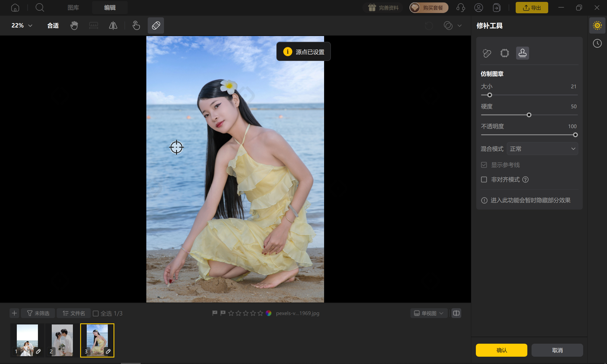Image resolution: width=607 pixels, height=364 pixels.
Task: Open the search magnifier
Action: pyautogui.click(x=40, y=8)
